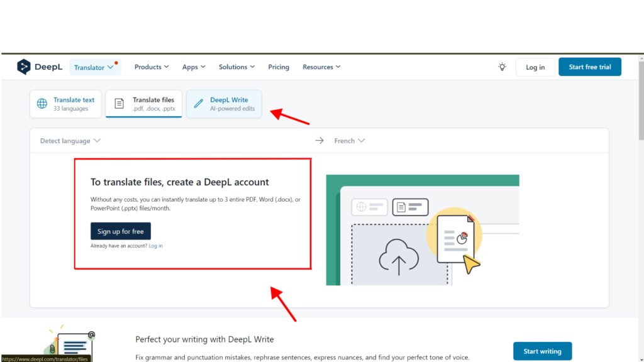This screenshot has width=644, height=362.
Task: Open the French target language dropdown
Action: pos(350,141)
